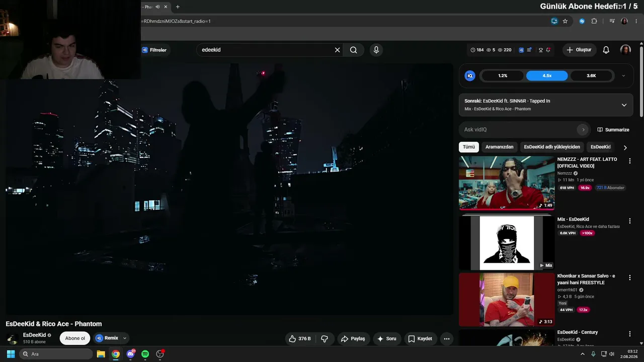Open the YouTube account avatar menu
The height and width of the screenshot is (362, 644).
[625, 50]
